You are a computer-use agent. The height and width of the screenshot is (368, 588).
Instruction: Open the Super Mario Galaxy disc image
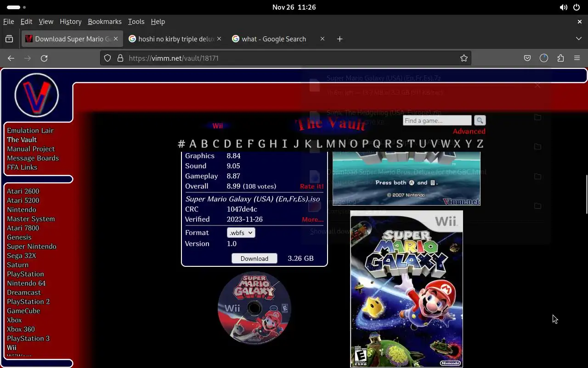point(254,308)
